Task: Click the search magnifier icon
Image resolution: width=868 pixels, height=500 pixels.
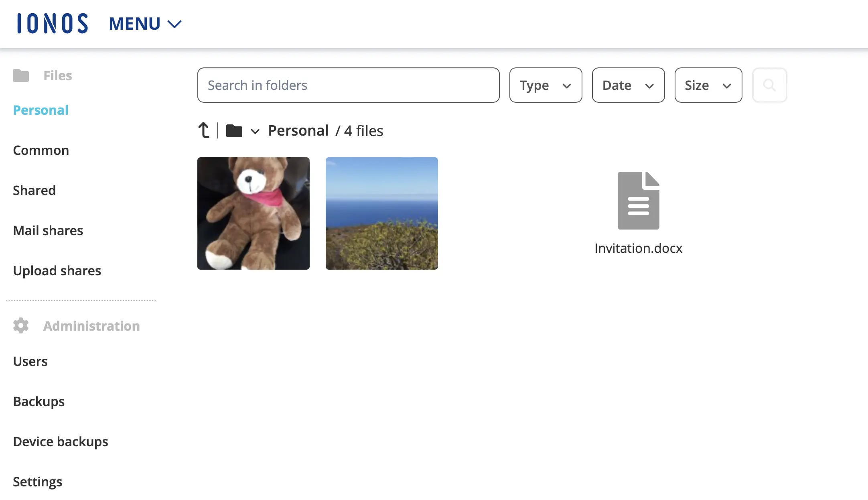Action: 769,85
